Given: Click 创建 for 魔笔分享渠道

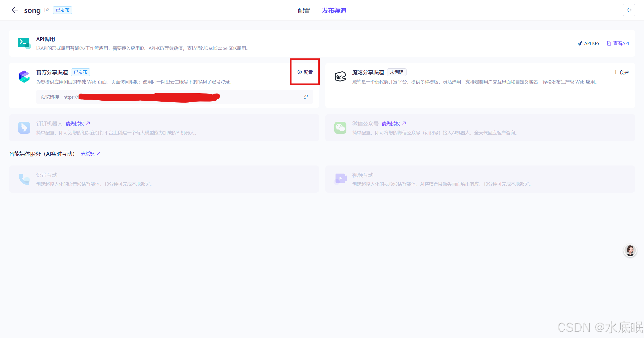Looking at the screenshot, I should [621, 72].
